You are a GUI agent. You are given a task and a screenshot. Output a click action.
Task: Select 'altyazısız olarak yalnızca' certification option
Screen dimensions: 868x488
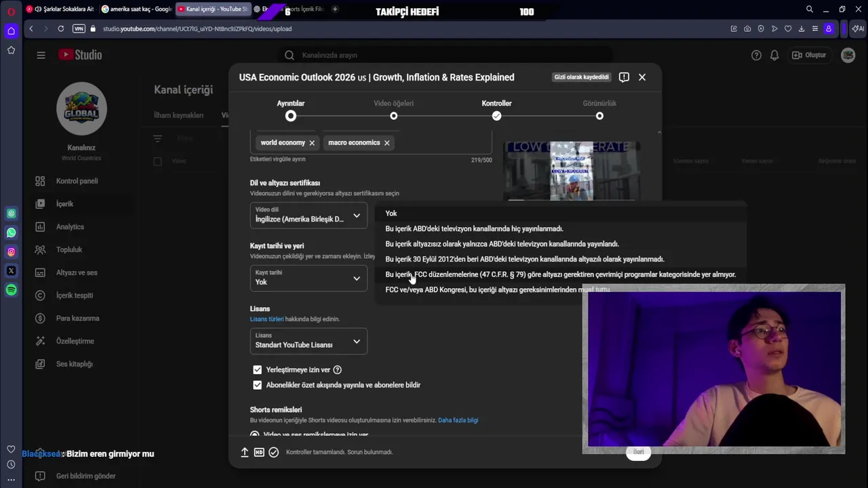point(560,244)
